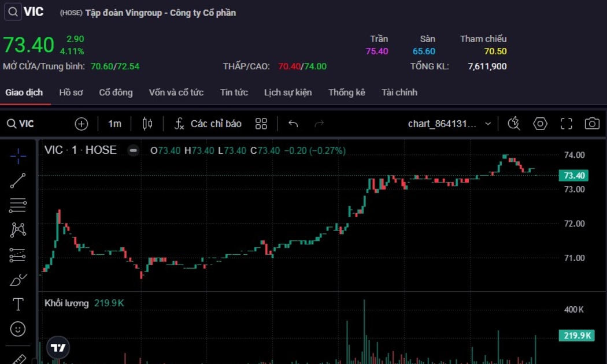
Task: Select the text annotation tool
Action: (18, 304)
